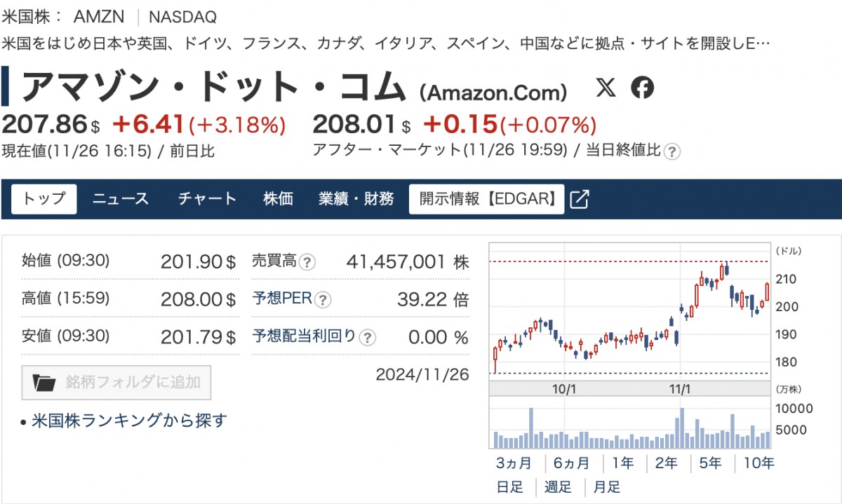Viewport: 842px width, 504px height.
Task: Open help icon next to 予想配当利回り
Action: (x=367, y=338)
